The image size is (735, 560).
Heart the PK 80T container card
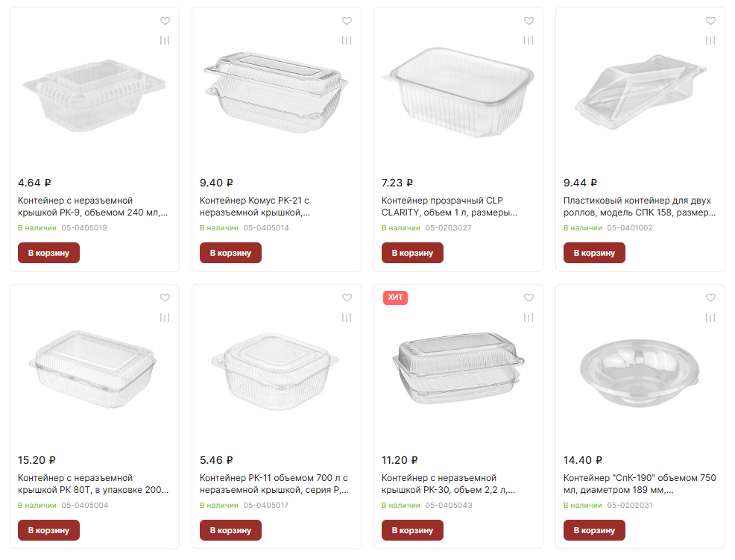pyautogui.click(x=165, y=298)
